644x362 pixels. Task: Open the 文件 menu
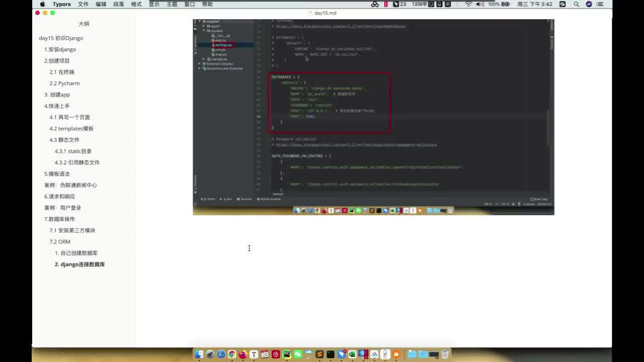[83, 4]
